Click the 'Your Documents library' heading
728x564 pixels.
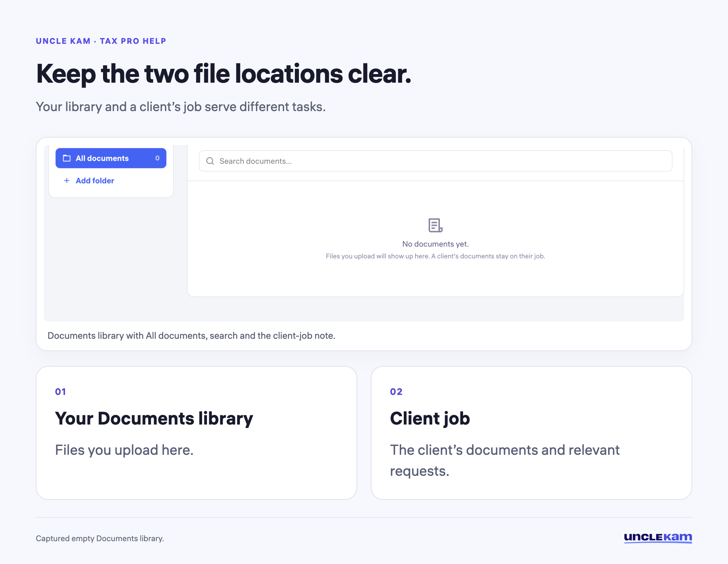pos(154,418)
